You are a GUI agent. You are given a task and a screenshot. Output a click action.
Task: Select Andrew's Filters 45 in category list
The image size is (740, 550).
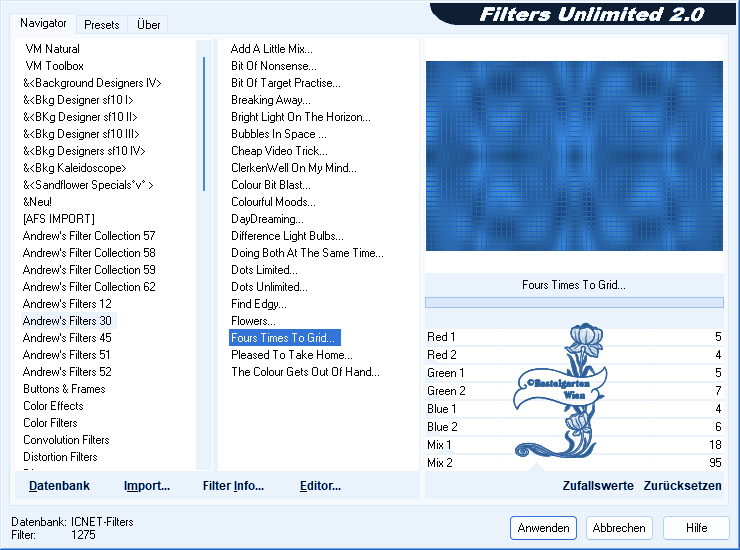(x=67, y=338)
